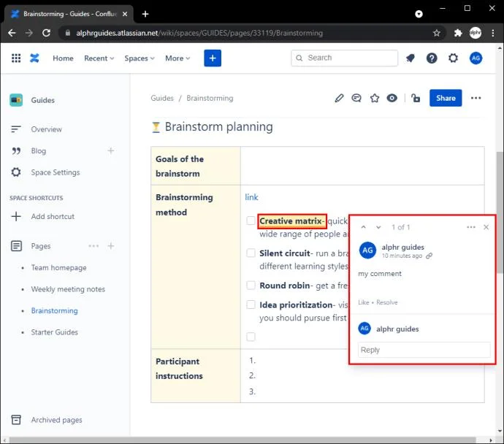Open Pages section ellipsis options
Viewport: 504px width, 444px height.
point(93,246)
